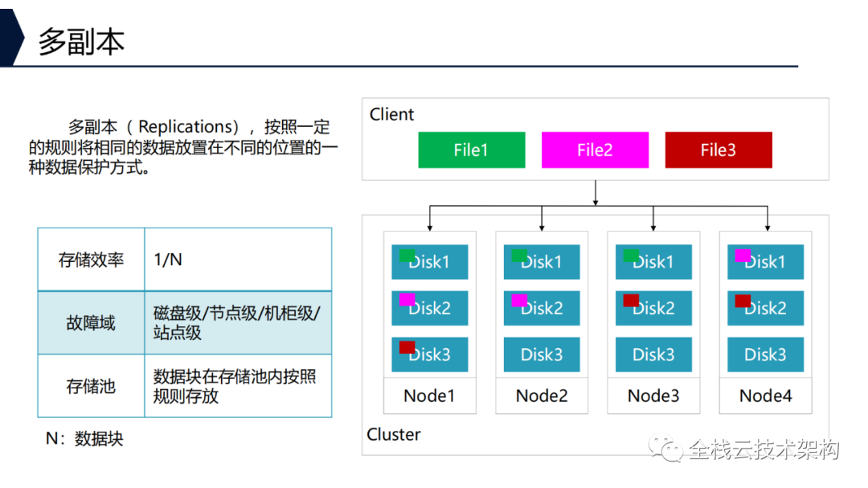Click the Node2 label
868x488 pixels.
(x=541, y=396)
